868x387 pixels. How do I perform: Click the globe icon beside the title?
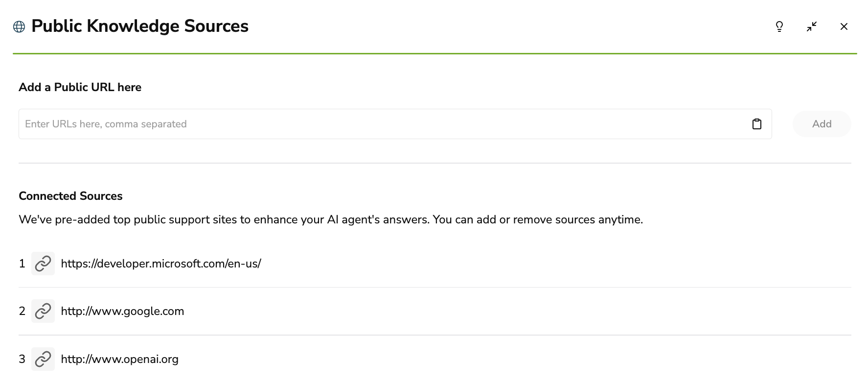click(19, 26)
